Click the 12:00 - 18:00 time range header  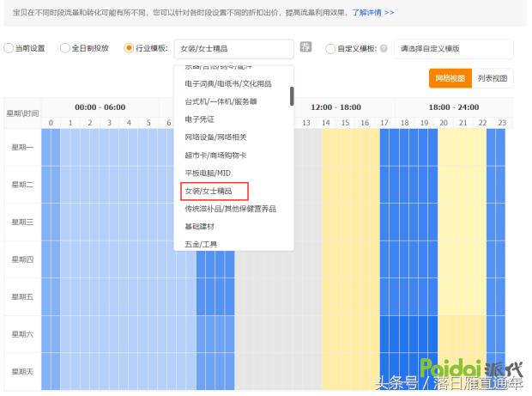pyautogui.click(x=336, y=107)
